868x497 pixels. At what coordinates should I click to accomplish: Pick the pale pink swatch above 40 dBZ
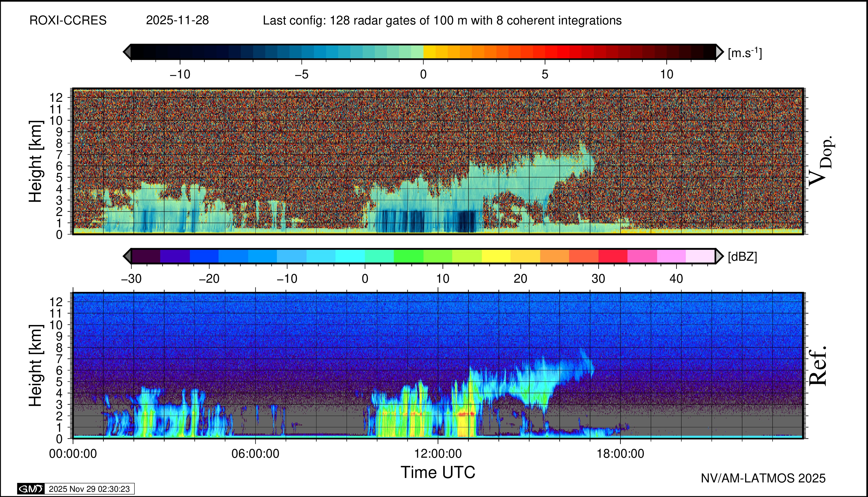coord(700,256)
